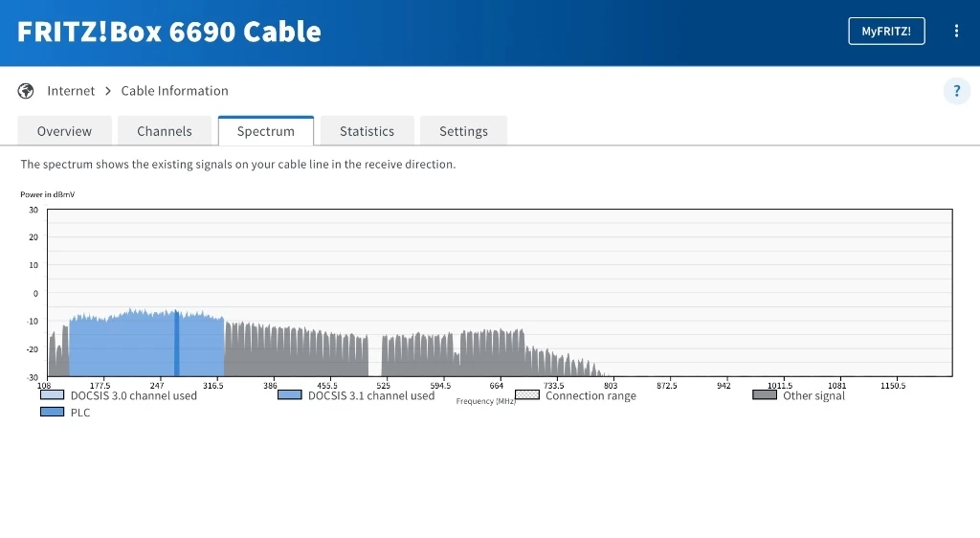
Task: Click the breadcrumb chevron after Internet
Action: (108, 91)
